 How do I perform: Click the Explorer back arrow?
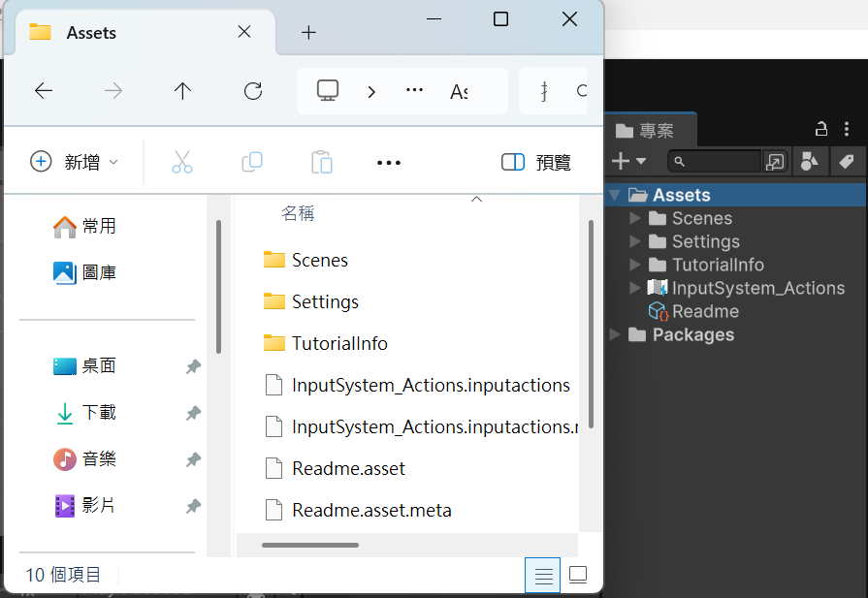[x=44, y=91]
